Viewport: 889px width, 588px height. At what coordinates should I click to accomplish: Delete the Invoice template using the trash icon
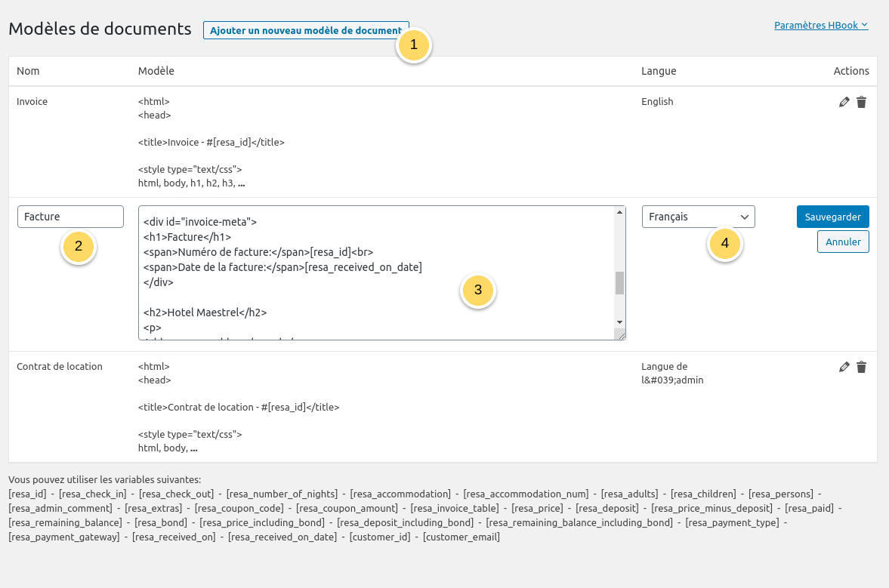[861, 102]
